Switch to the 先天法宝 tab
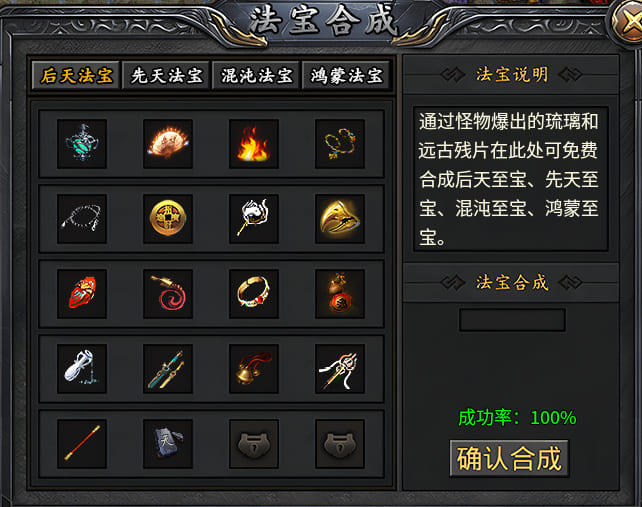 coord(166,75)
